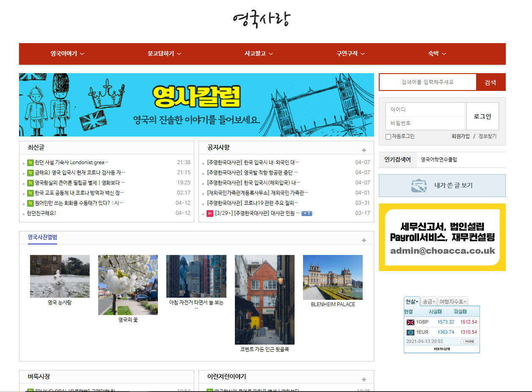Expand the 영국이야기 menu dropdown
This screenshot has width=532, height=392.
[x=67, y=54]
